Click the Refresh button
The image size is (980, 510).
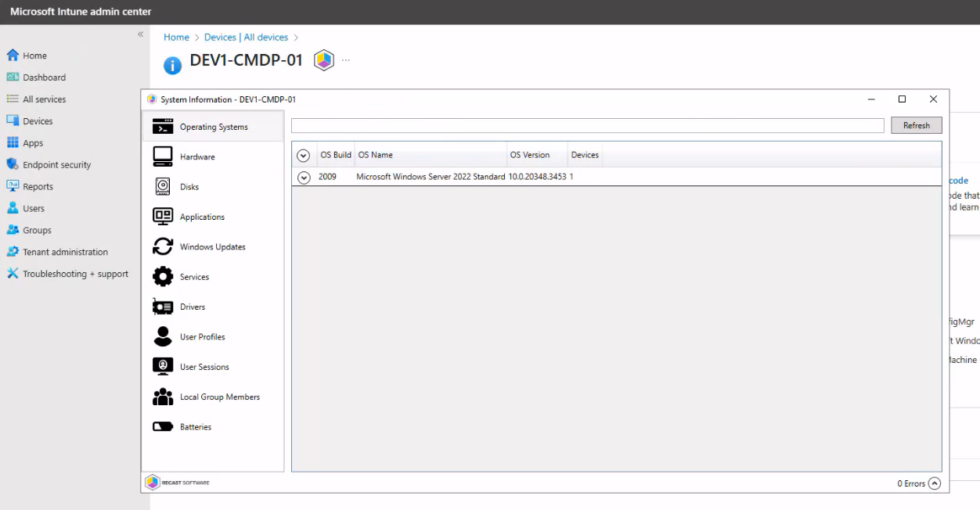click(917, 125)
